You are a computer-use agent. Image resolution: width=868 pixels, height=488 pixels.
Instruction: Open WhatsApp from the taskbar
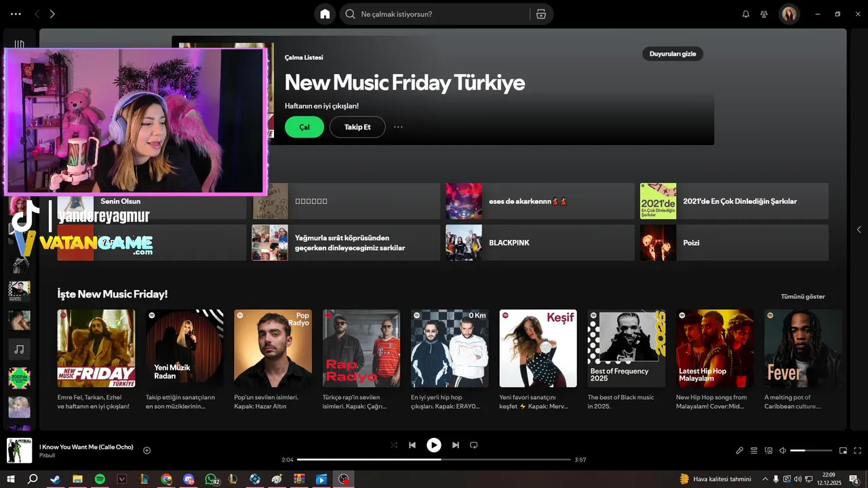211,479
